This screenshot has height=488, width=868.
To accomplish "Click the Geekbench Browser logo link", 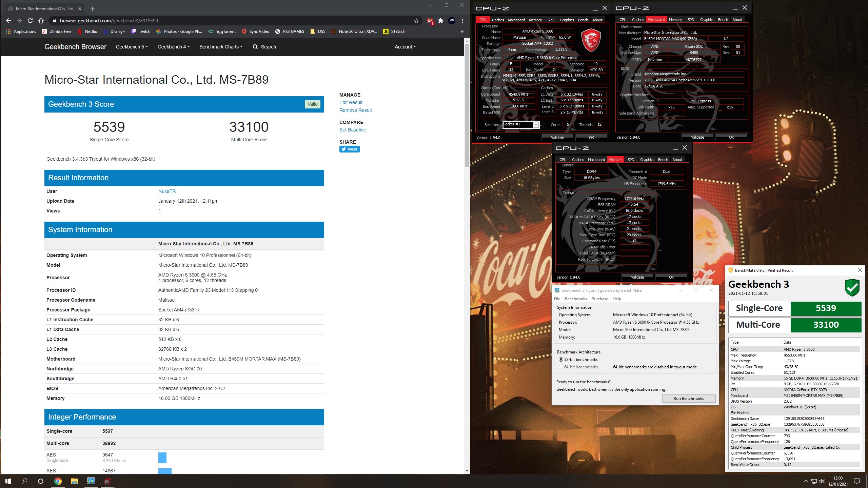I will point(75,47).
